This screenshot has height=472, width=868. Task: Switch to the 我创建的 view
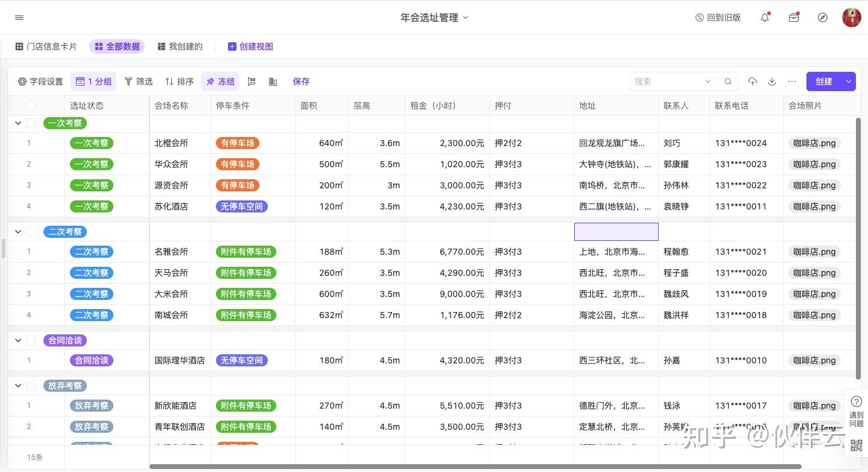coord(180,46)
